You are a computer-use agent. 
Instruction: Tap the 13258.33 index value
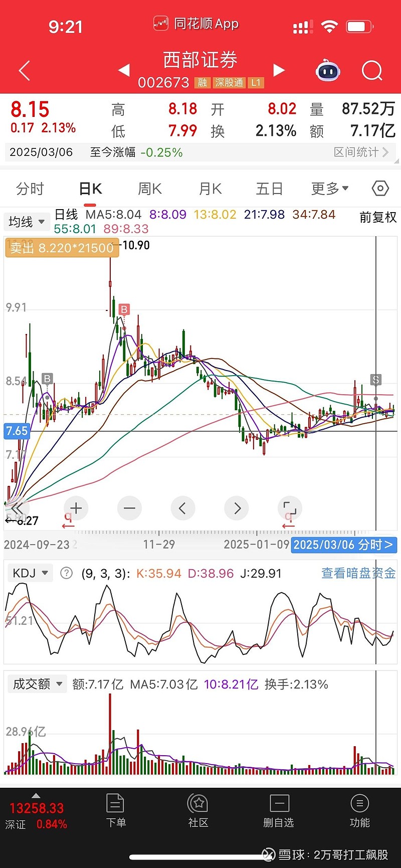point(37,808)
